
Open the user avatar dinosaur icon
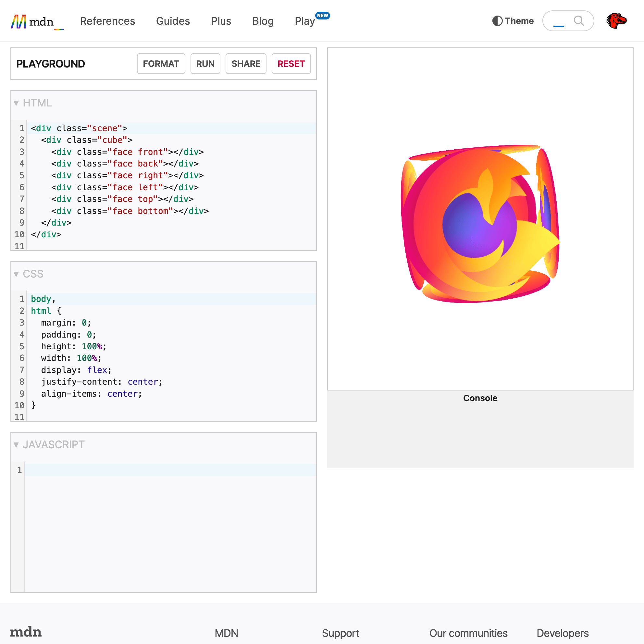point(616,21)
